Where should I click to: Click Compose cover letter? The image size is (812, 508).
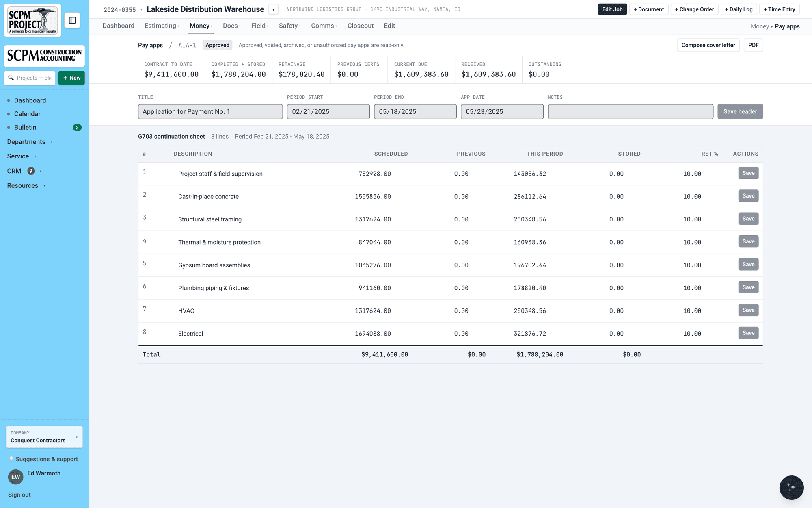point(708,45)
